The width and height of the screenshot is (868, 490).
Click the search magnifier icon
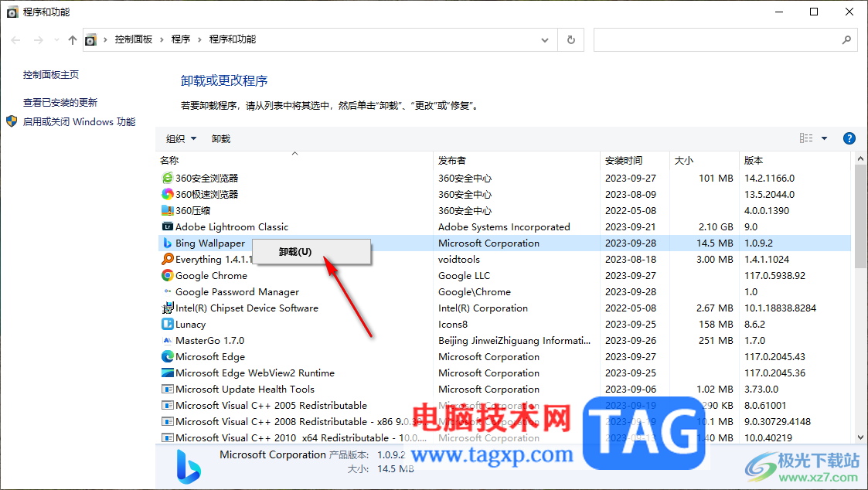[x=846, y=40]
